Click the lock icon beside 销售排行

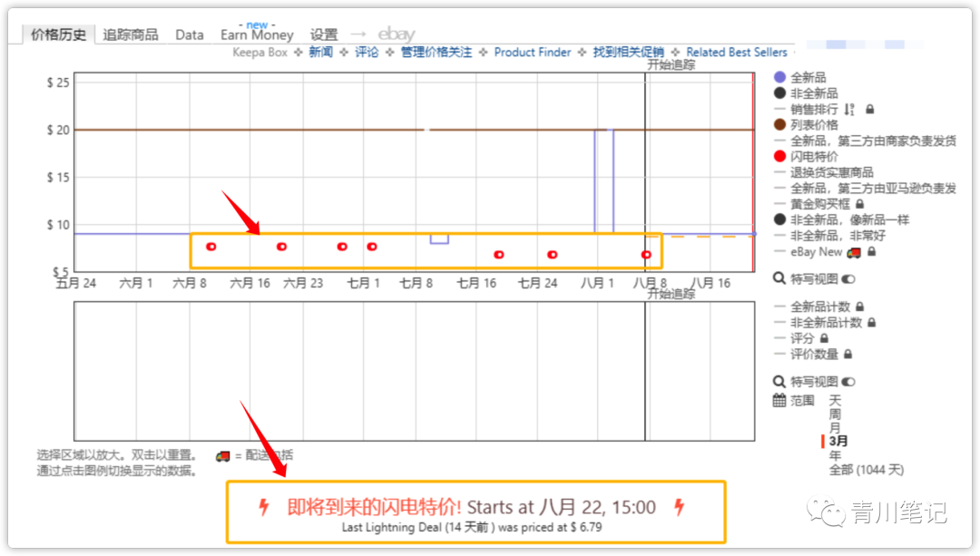point(869,110)
